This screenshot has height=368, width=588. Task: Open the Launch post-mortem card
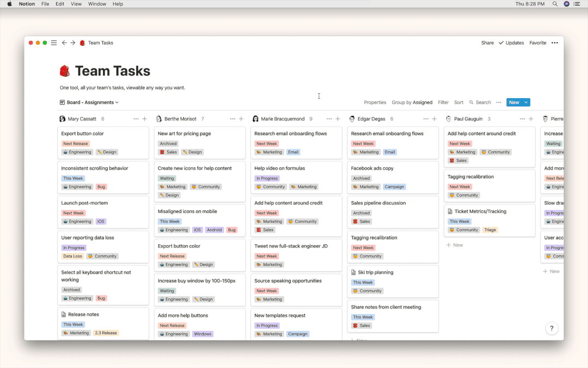(85, 203)
